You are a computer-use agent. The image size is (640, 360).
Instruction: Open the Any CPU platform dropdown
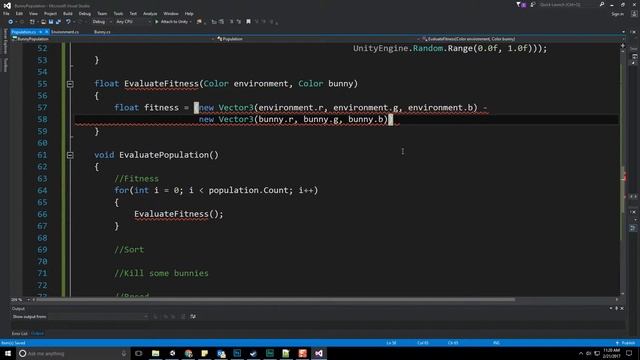[x=133, y=22]
